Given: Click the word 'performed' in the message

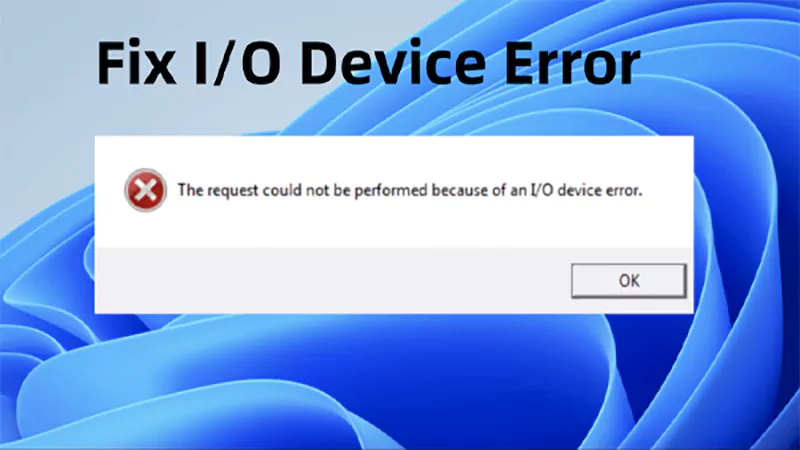Looking at the screenshot, I should tap(390, 191).
